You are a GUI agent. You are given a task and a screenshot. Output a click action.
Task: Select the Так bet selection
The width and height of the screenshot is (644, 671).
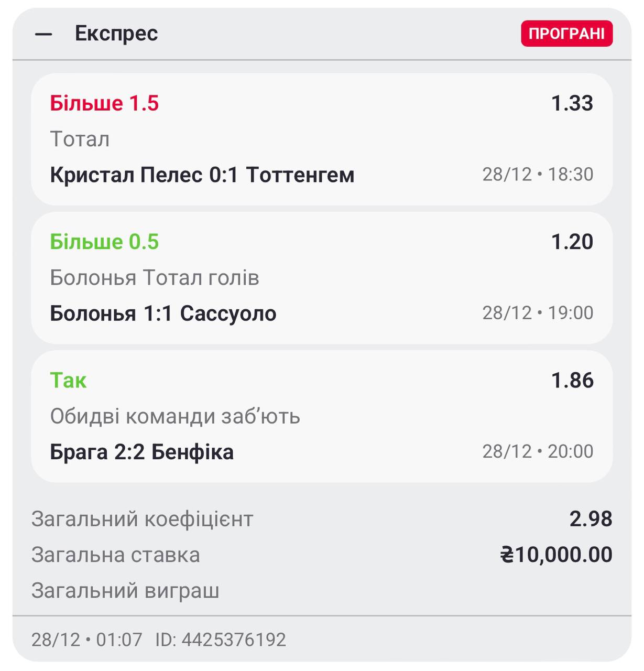[x=68, y=380]
